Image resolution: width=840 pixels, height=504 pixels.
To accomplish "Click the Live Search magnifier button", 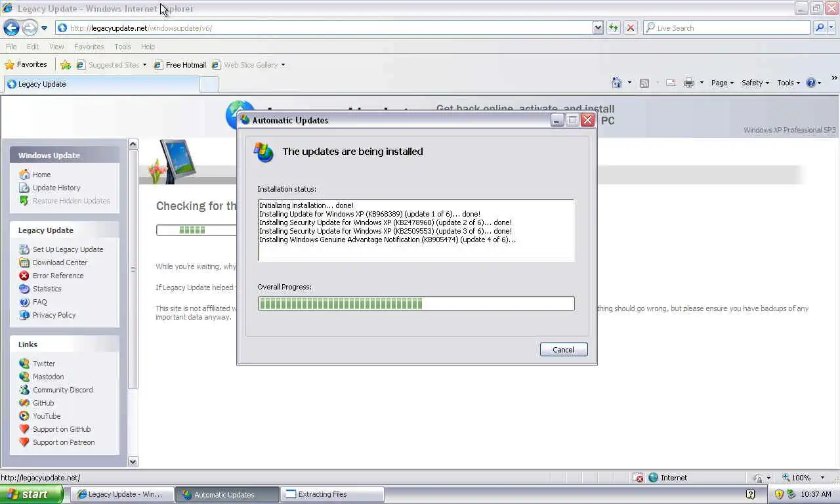I will click(x=819, y=28).
